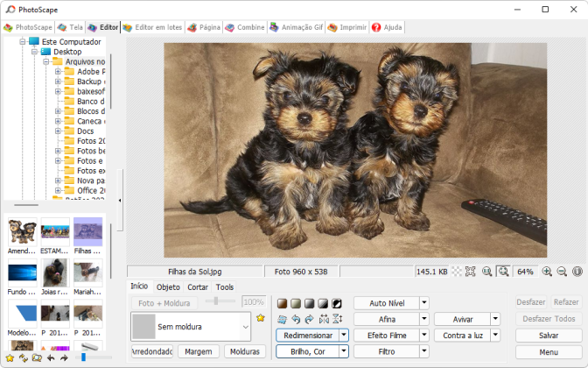The height and width of the screenshot is (368, 588).
Task: Open the Auto Nível dropdown arrow
Action: point(424,302)
